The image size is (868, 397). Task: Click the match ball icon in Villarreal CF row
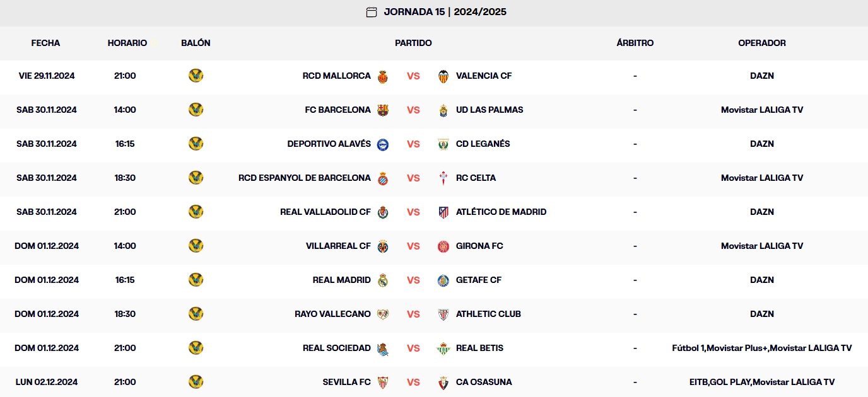196,246
